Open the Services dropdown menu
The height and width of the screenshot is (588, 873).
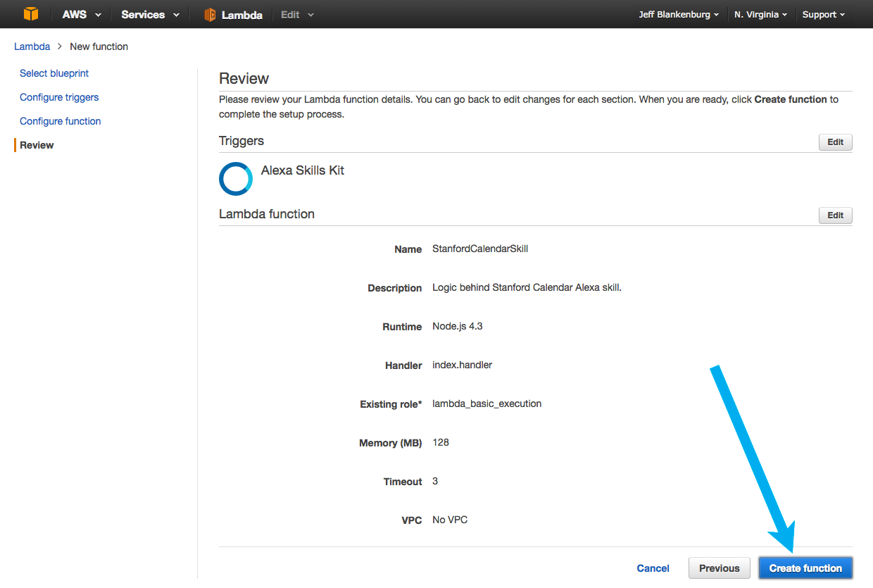point(150,15)
